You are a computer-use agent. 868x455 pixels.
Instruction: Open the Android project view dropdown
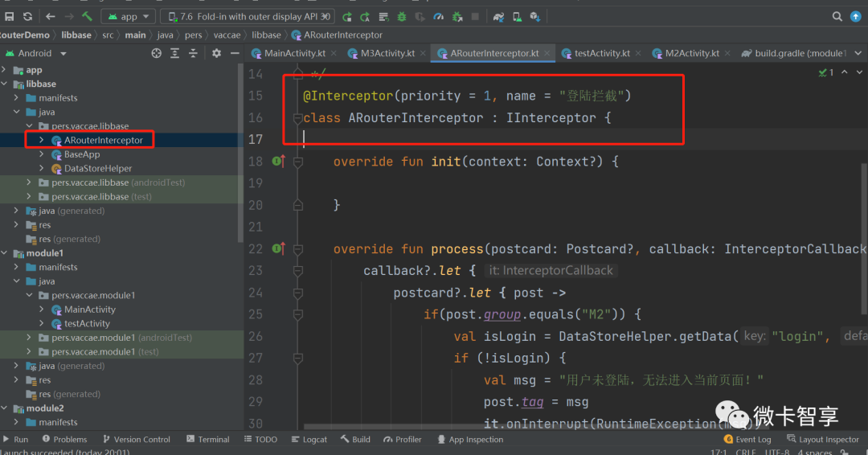35,53
